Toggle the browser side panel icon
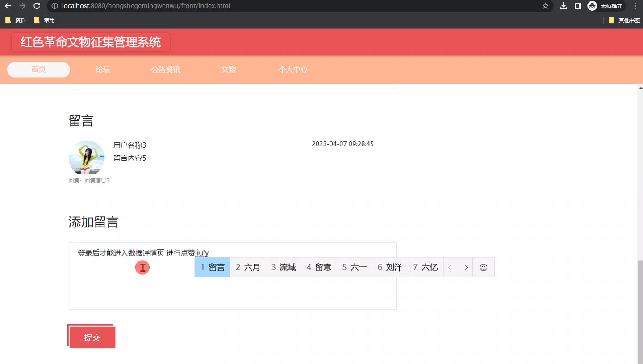 [x=577, y=6]
